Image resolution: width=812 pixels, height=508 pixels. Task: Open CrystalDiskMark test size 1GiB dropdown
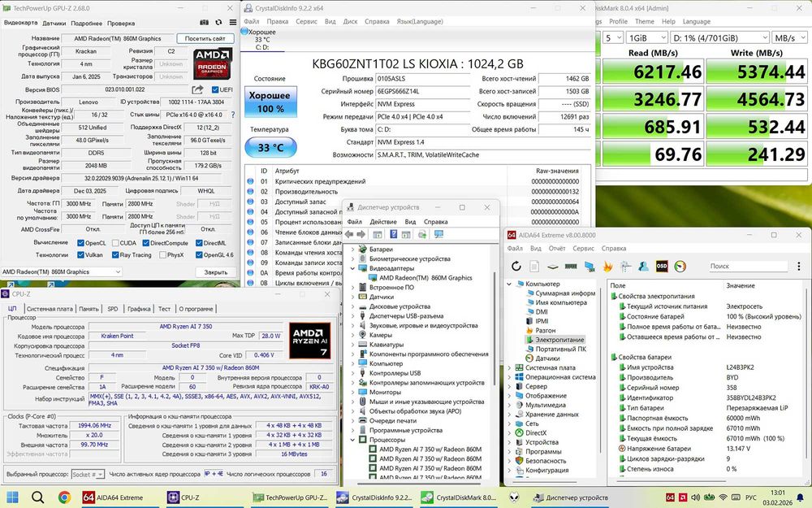[646, 38]
